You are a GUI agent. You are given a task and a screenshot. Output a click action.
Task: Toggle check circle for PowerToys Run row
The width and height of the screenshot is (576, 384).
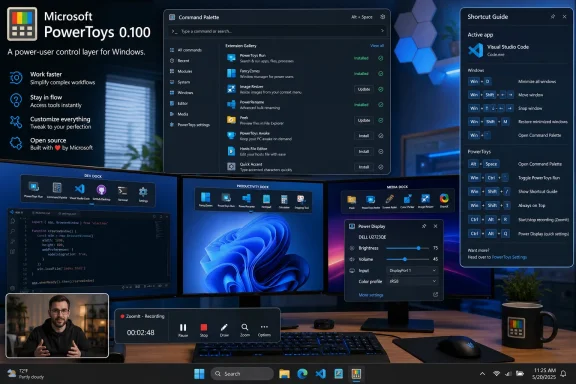pos(381,58)
